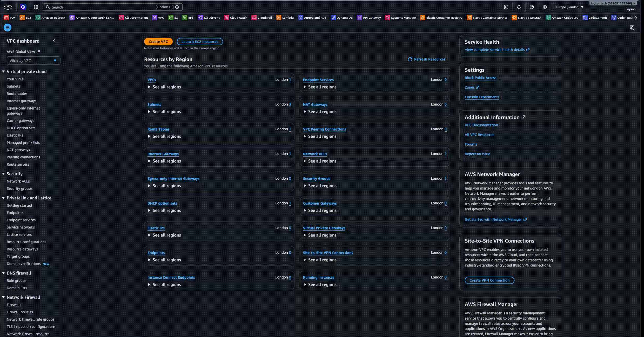Open S3 shortcut in favorites bar
This screenshot has height=337, width=644.
click(173, 18)
